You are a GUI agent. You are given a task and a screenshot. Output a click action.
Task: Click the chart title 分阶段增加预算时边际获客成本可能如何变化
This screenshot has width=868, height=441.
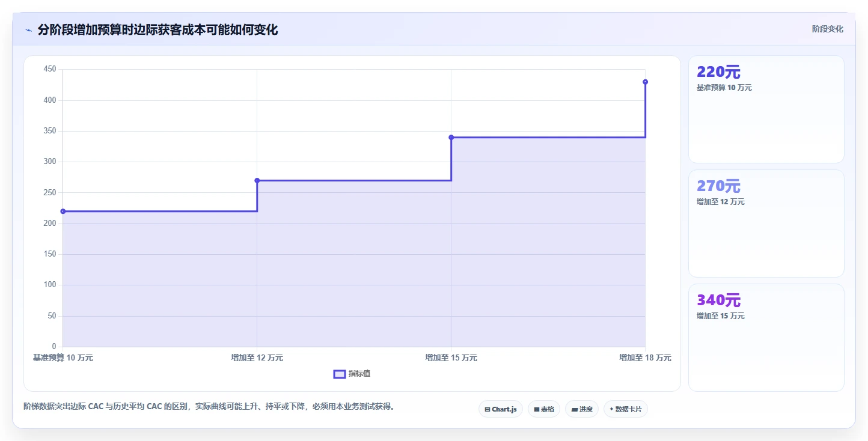pyautogui.click(x=157, y=30)
